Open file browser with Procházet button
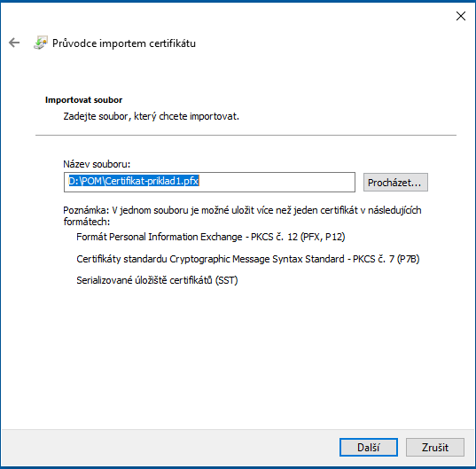The image size is (476, 469). click(x=395, y=183)
